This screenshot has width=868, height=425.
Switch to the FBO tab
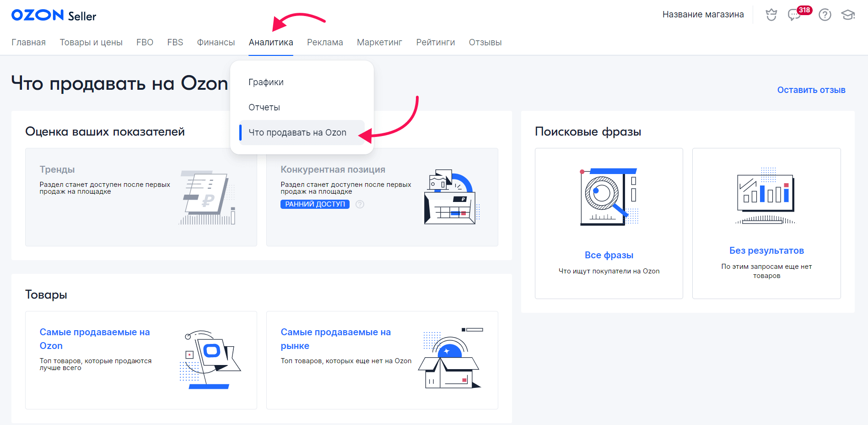click(145, 43)
